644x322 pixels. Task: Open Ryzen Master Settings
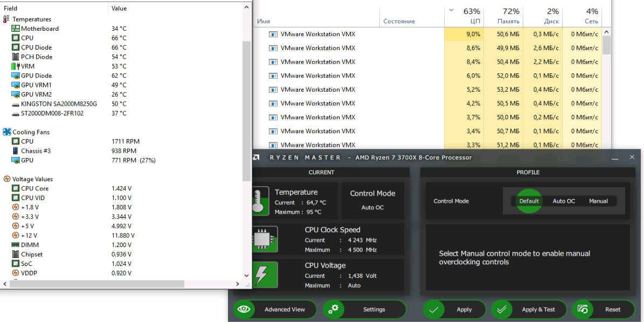(364, 309)
